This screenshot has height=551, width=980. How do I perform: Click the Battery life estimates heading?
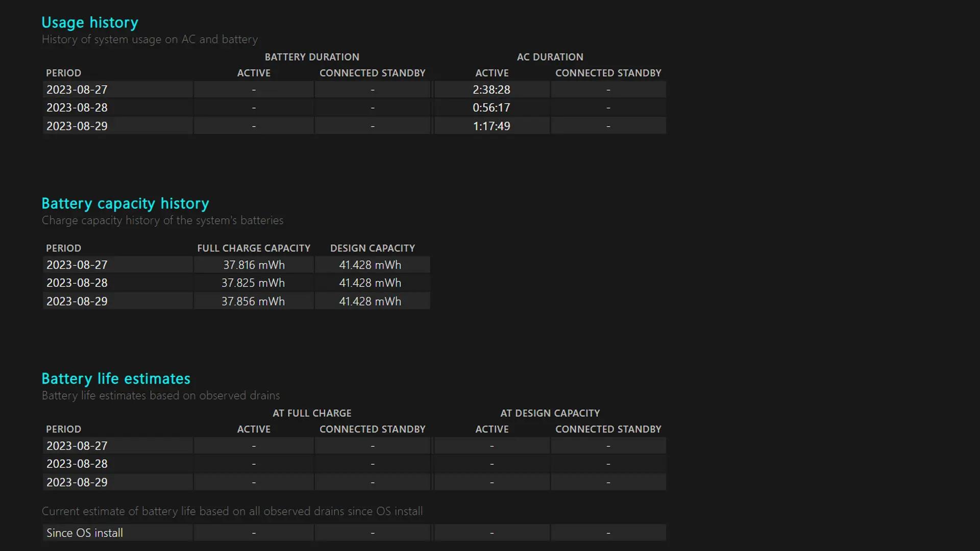116,379
